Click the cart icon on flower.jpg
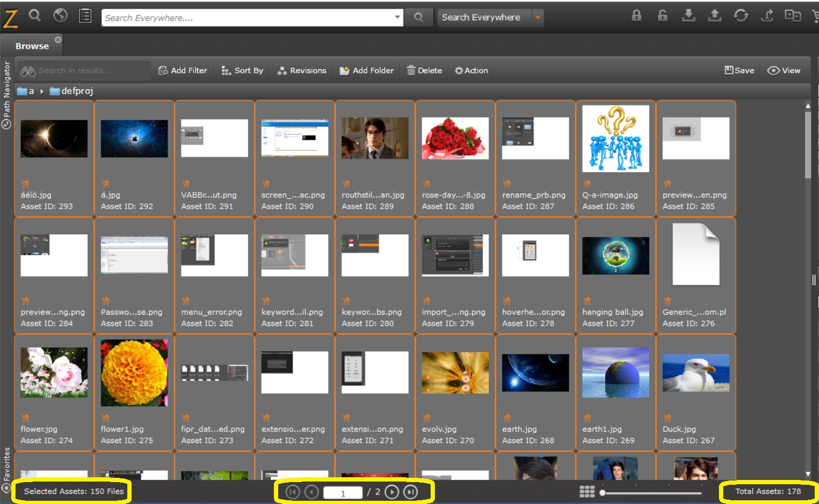Viewport: 819px width, 504px height. coord(25,418)
